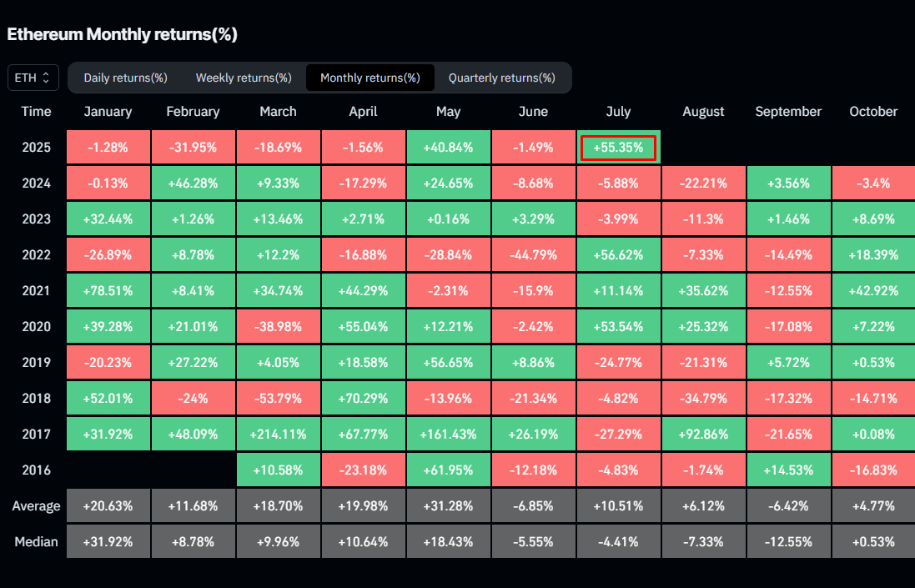Click the -22.21% August 2024 cell

(703, 183)
